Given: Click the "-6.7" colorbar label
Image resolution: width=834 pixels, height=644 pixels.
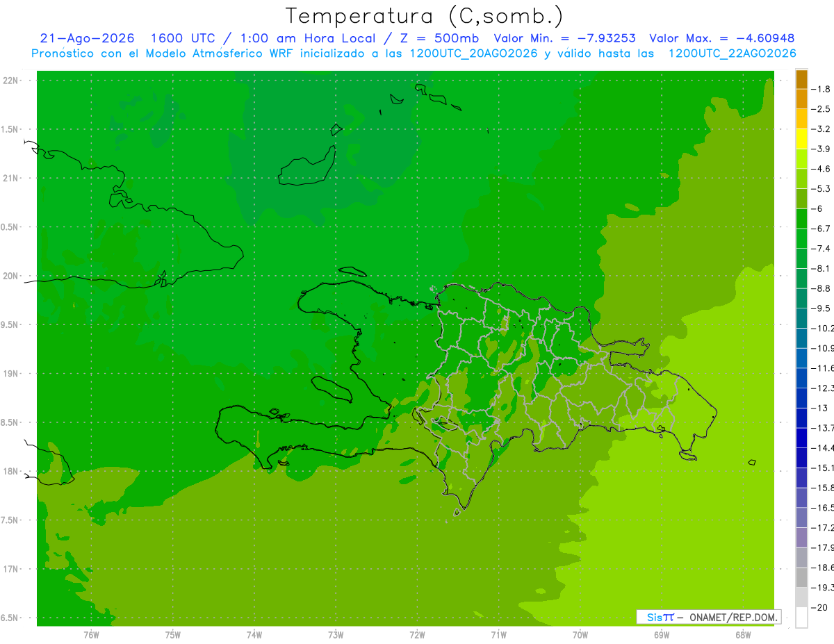Looking at the screenshot, I should [x=821, y=229].
